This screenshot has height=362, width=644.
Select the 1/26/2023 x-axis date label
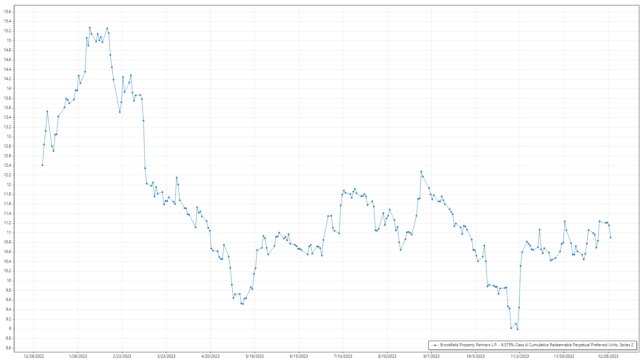tap(78, 356)
